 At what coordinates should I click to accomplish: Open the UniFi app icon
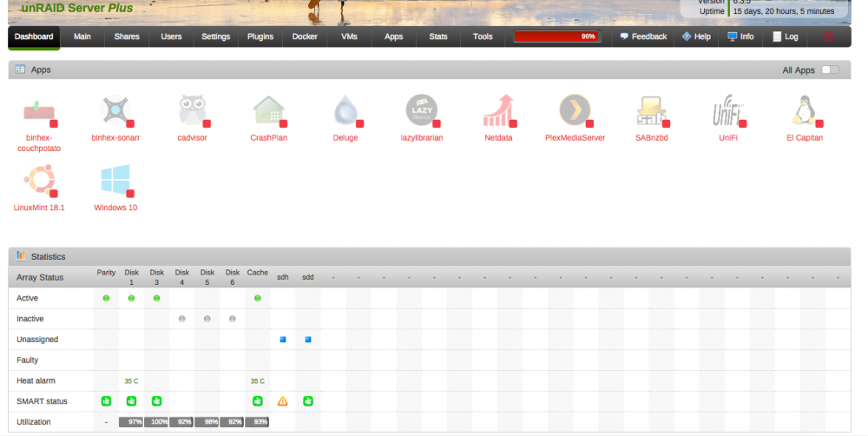tap(728, 110)
